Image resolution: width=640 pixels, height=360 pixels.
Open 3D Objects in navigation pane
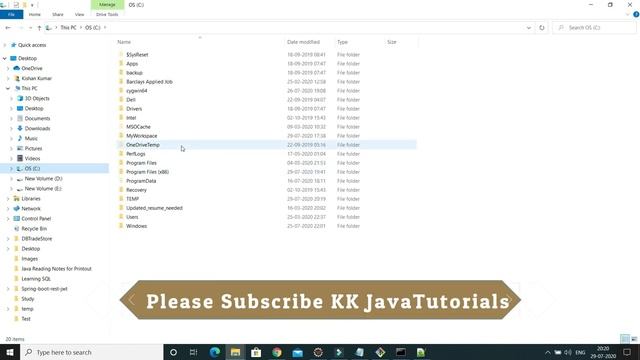(37, 98)
